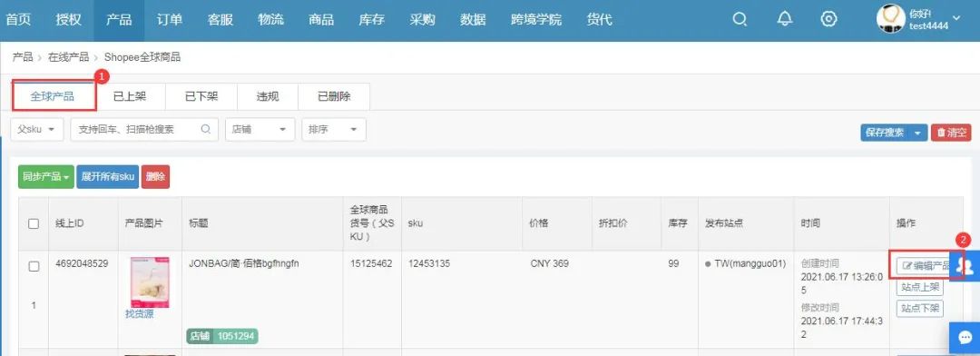Open the 客服 menu
The width and height of the screenshot is (980, 356).
tap(220, 19)
